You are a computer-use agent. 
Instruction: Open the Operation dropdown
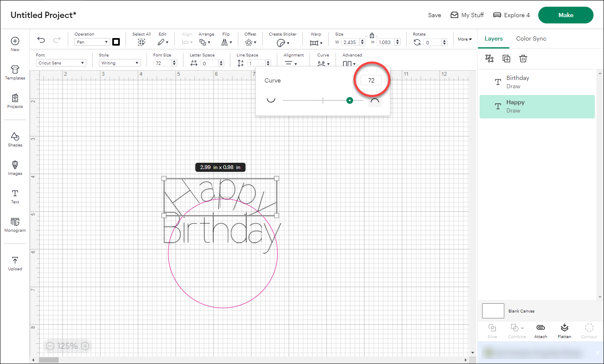click(92, 42)
